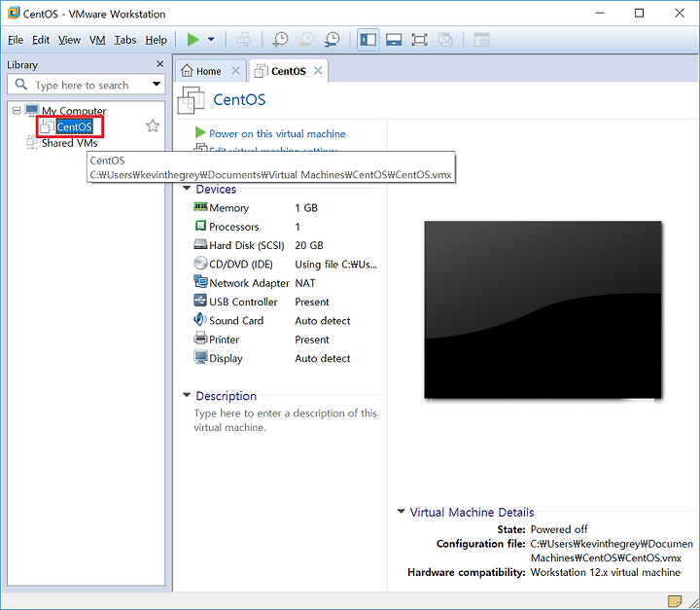This screenshot has width=700, height=610.
Task: Click the CD/DVD (IDE) disc icon
Action: tap(200, 263)
